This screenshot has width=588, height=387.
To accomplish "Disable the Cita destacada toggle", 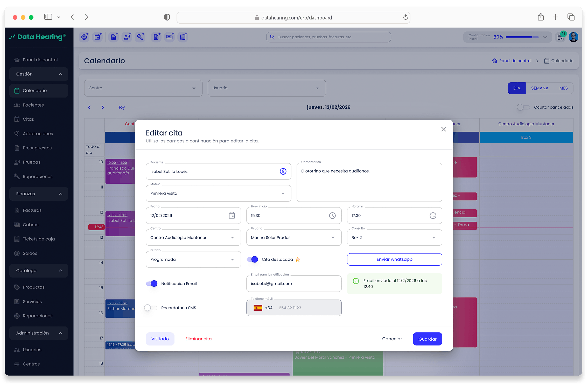I will 252,259.
